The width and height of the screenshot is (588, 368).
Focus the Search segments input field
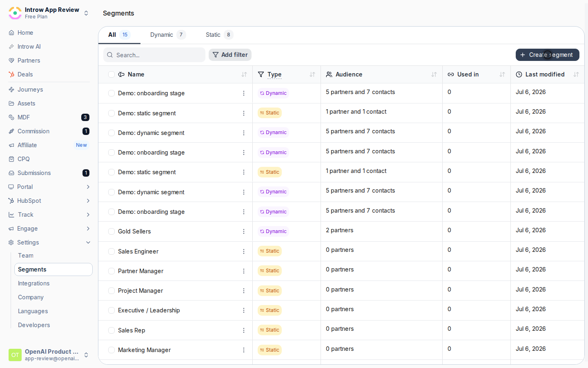[154, 55]
